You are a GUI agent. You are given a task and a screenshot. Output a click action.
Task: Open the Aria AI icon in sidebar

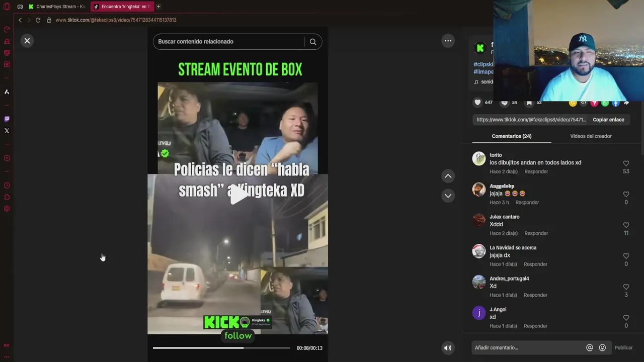[7, 92]
